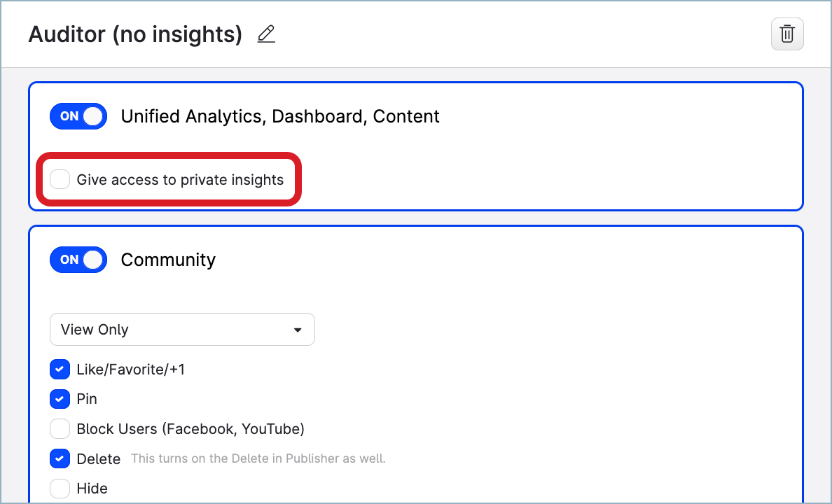The width and height of the screenshot is (832, 504).
Task: Uncheck the Pin checkbox
Action: tap(60, 399)
